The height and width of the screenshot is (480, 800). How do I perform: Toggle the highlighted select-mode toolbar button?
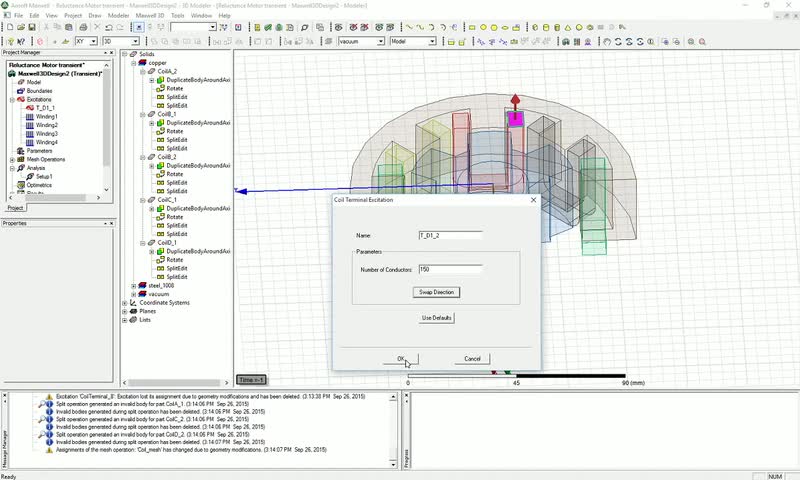point(139,27)
